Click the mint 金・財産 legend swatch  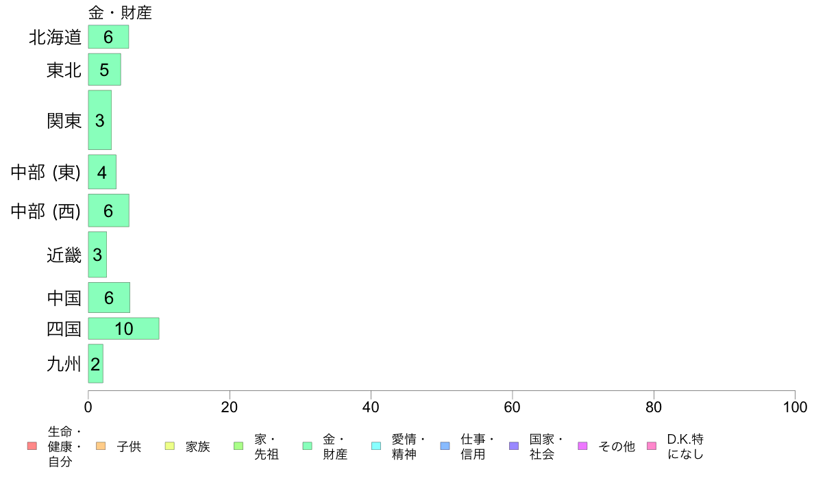tap(308, 446)
